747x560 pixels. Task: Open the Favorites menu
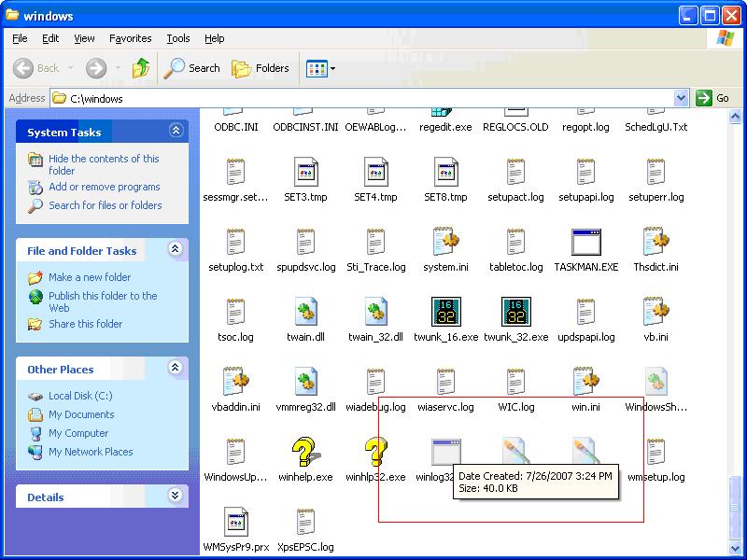131,38
